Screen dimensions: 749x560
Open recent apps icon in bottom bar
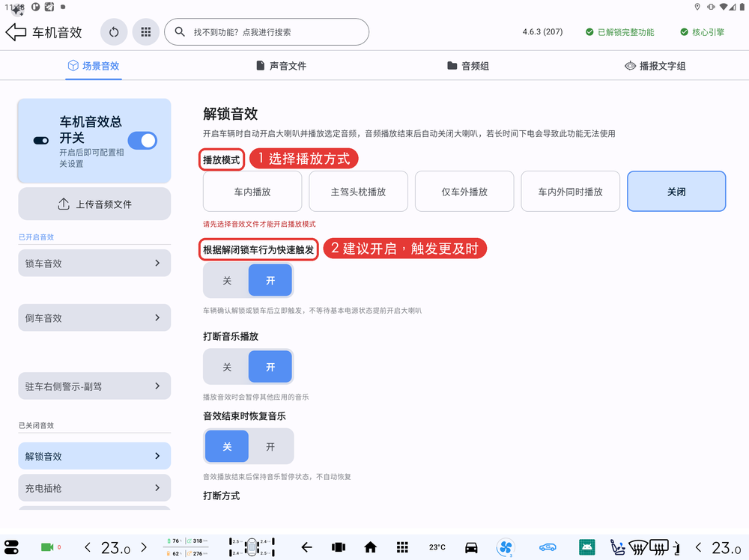339,547
